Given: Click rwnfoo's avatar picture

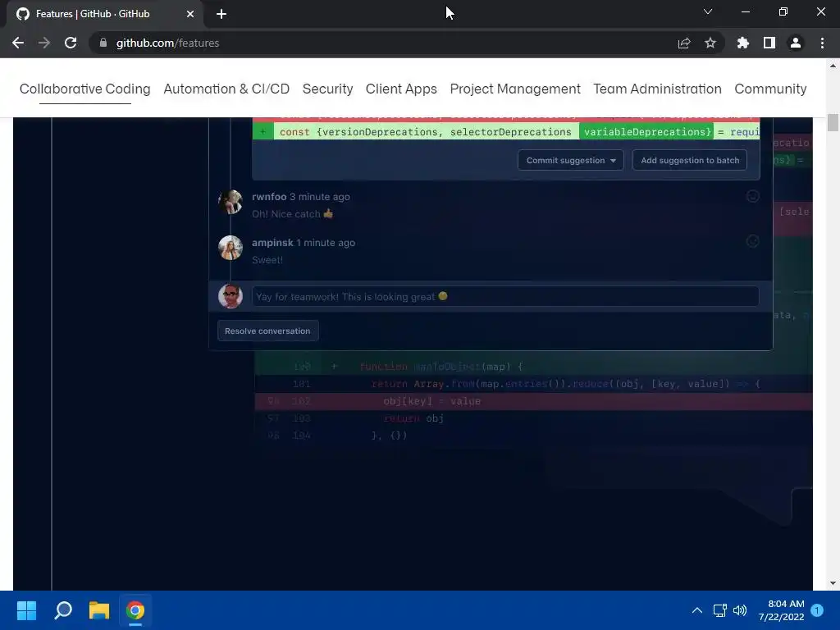Looking at the screenshot, I should (x=231, y=202).
